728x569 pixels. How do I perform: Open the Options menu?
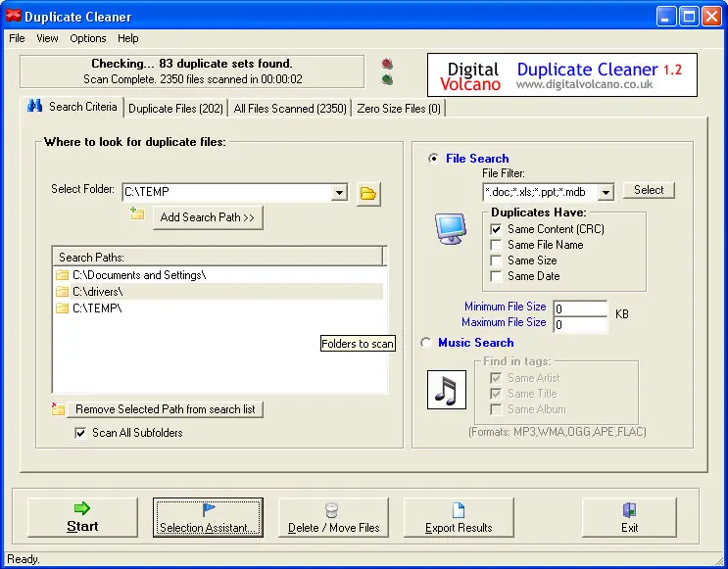[88, 38]
